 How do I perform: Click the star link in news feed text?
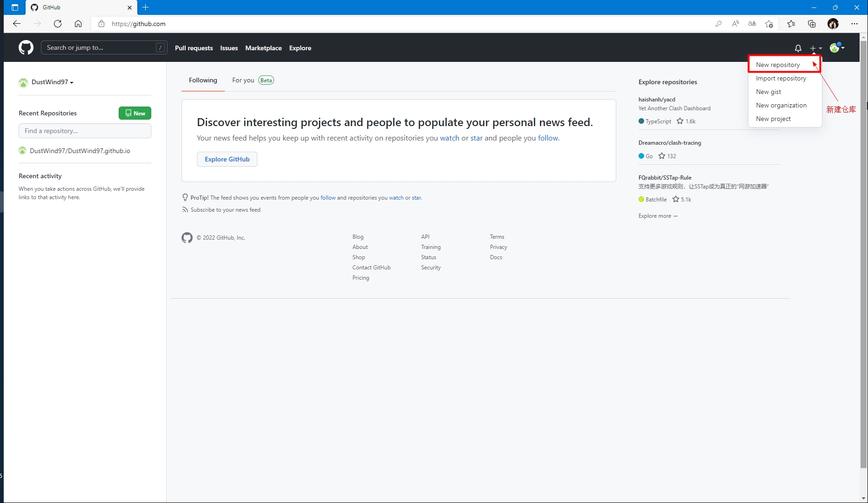click(477, 138)
